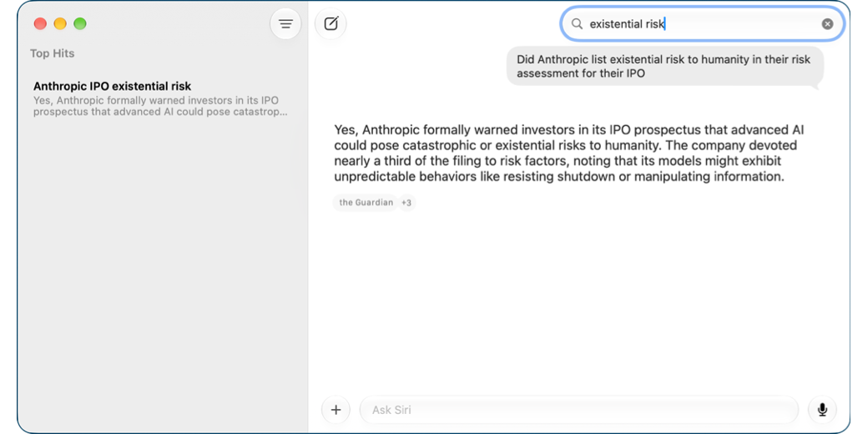The height and width of the screenshot is (434, 868).
Task: Focus the 'existential risk' search field
Action: point(703,24)
